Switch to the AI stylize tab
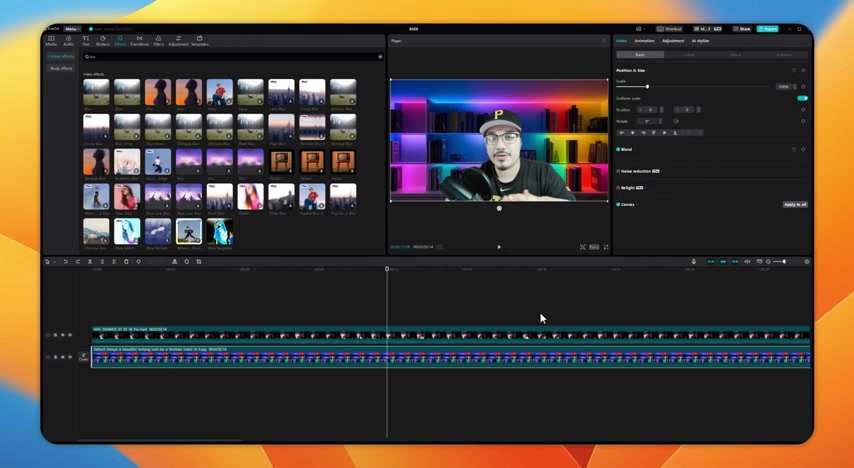854x468 pixels. [x=700, y=41]
